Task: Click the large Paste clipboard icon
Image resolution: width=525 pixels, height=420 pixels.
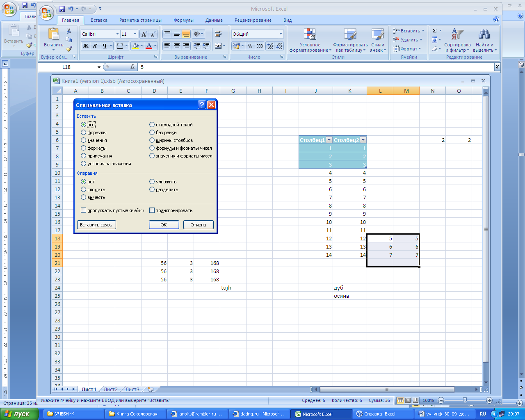Action: (54, 34)
